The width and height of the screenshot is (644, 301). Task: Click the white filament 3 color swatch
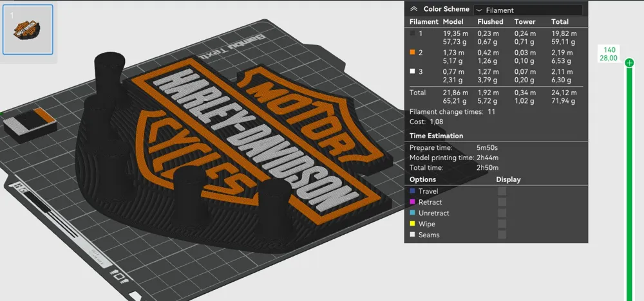click(x=412, y=71)
